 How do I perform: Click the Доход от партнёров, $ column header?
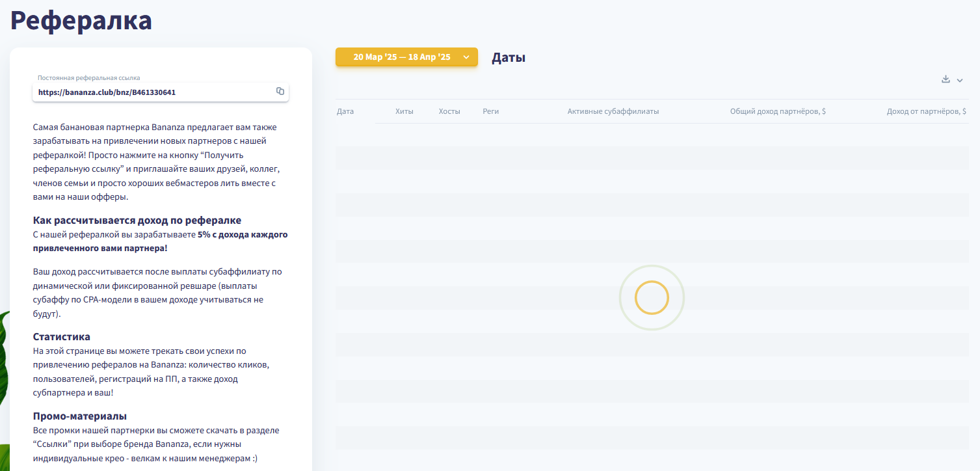pyautogui.click(x=927, y=111)
